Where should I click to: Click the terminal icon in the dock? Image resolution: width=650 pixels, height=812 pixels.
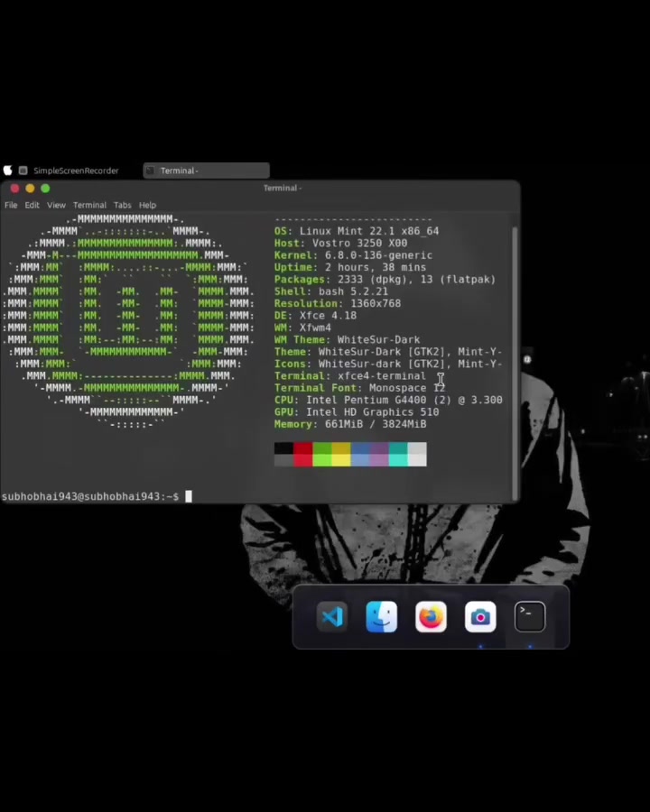click(x=530, y=617)
